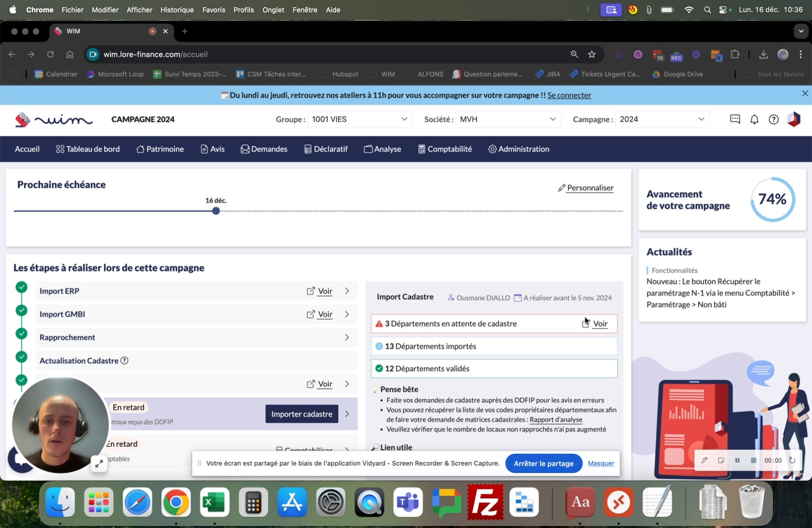
Task: Click the 16 déc. timeline marker
Action: (x=216, y=211)
